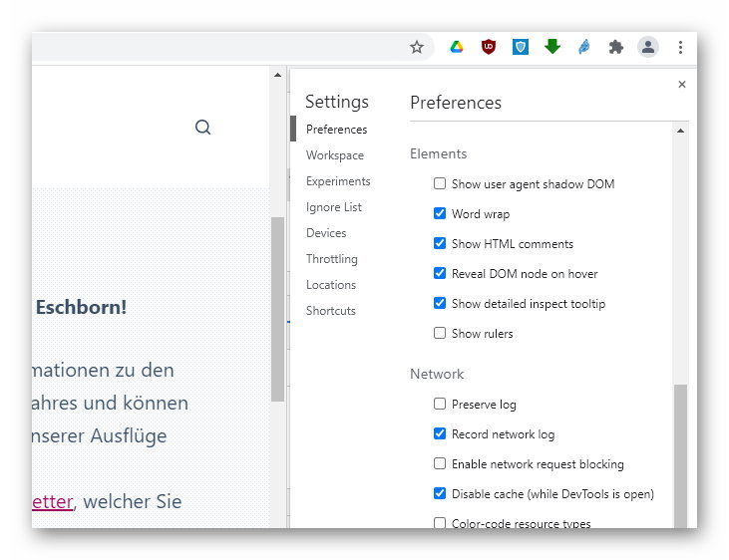
Task: Open the uBlock Origin extension
Action: [x=489, y=47]
